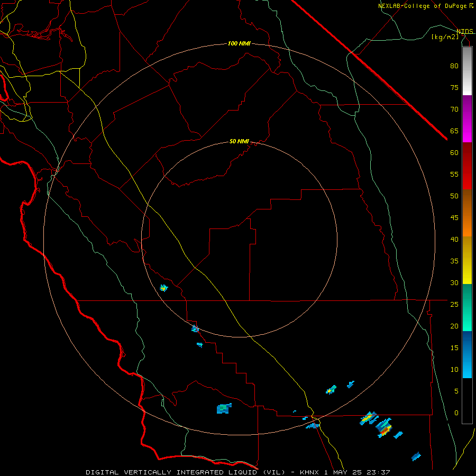
Task: Click the 20 value on the color scale
Action: [454, 326]
